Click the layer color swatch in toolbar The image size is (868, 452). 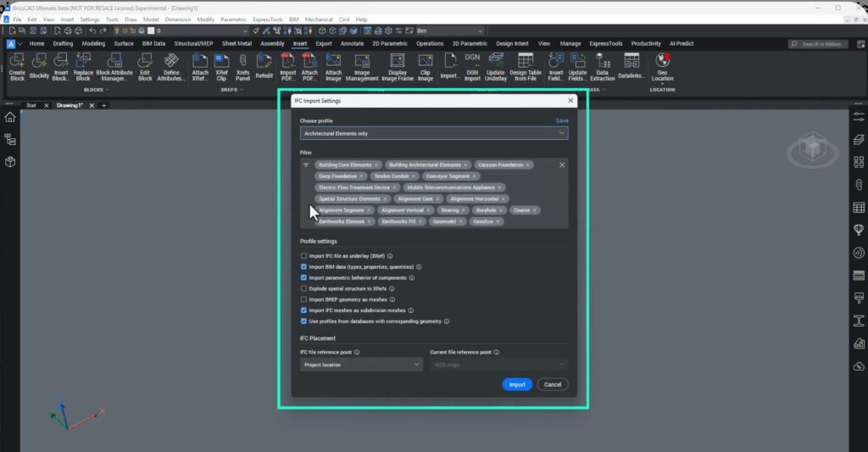tap(151, 31)
